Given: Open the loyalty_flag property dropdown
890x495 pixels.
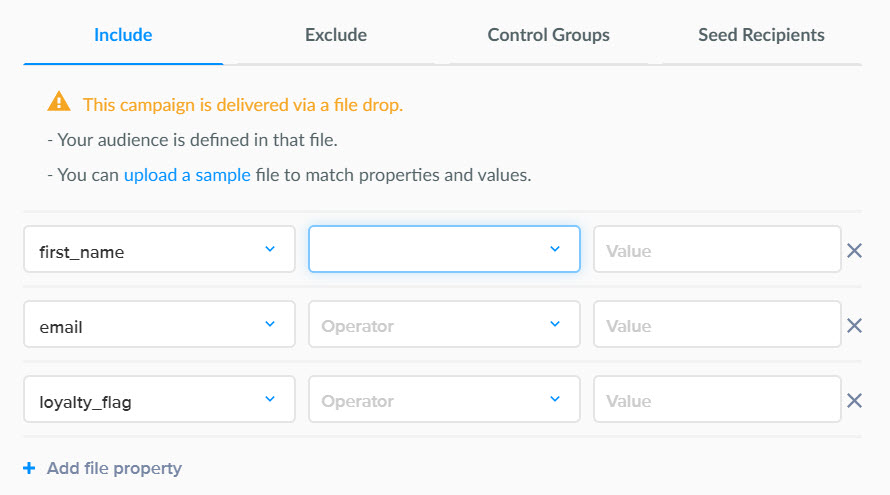Looking at the screenshot, I should (159, 400).
